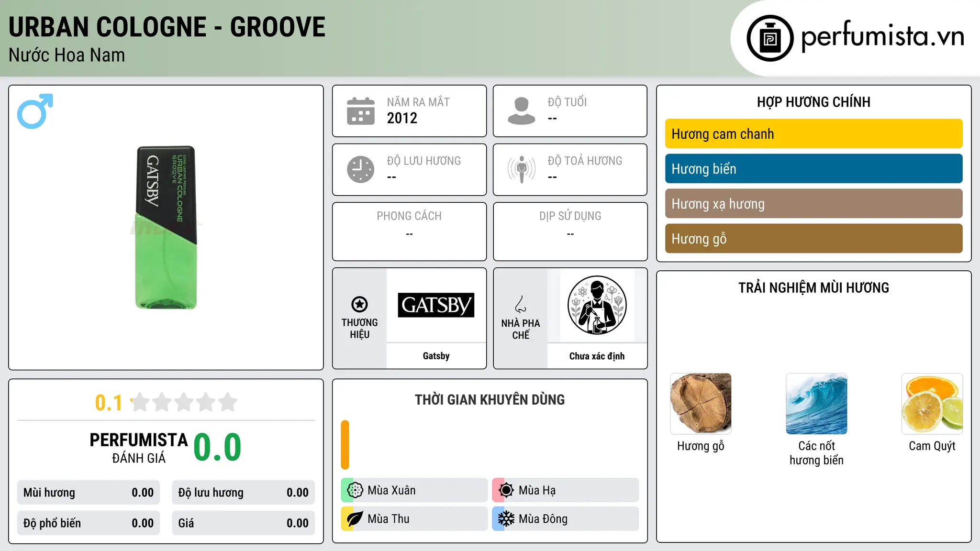This screenshot has height=551, width=980.
Task: Click the perfumista.vn site name
Action: [883, 36]
